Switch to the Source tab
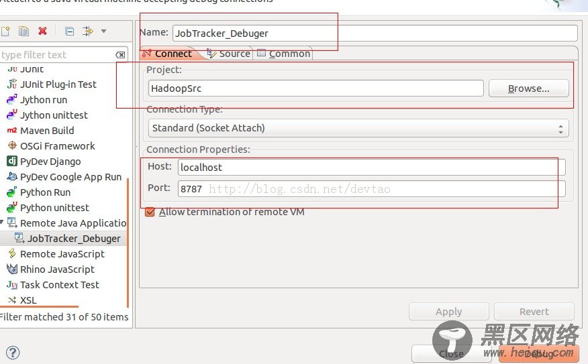 (x=228, y=54)
